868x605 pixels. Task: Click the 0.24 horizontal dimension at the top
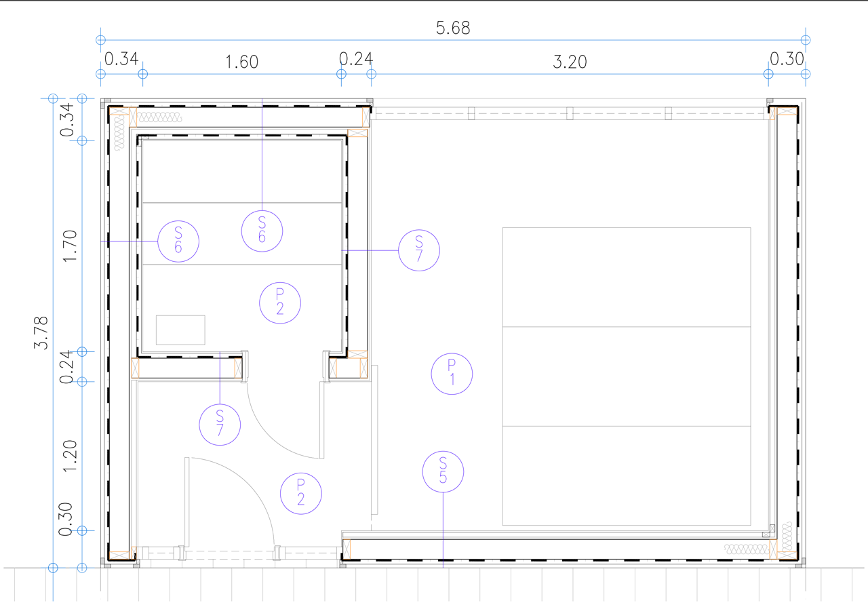pos(356,58)
